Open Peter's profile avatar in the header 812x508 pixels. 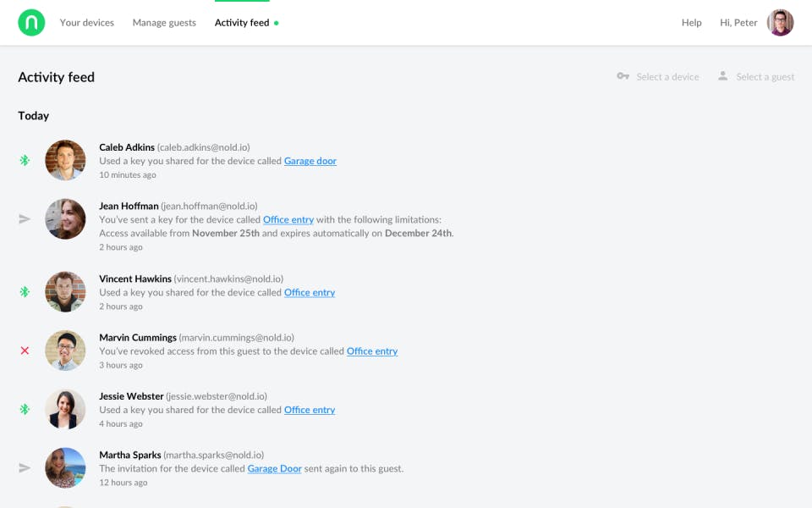780,23
